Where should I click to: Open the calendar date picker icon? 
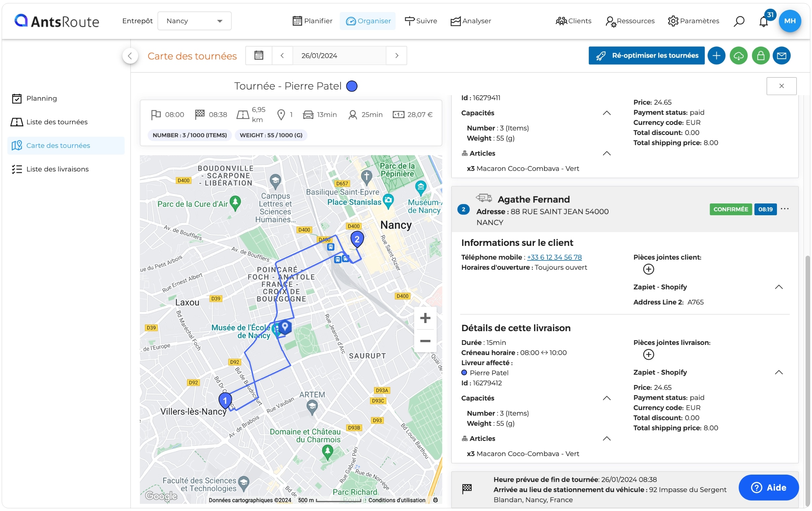click(x=259, y=56)
